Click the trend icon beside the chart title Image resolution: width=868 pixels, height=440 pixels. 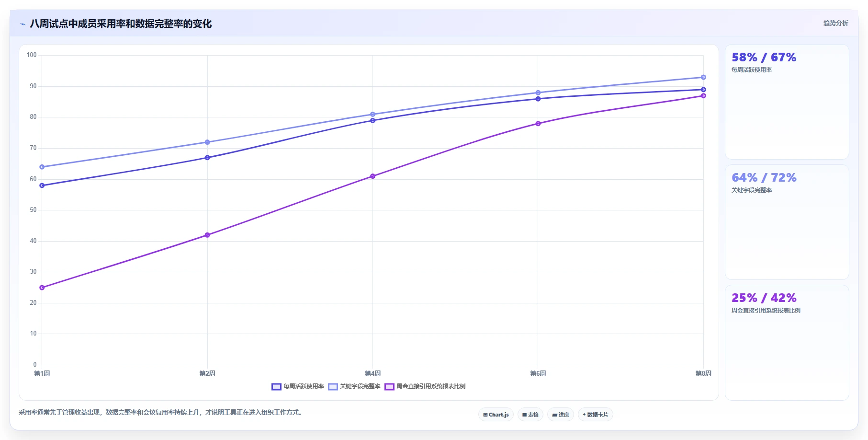(x=23, y=24)
